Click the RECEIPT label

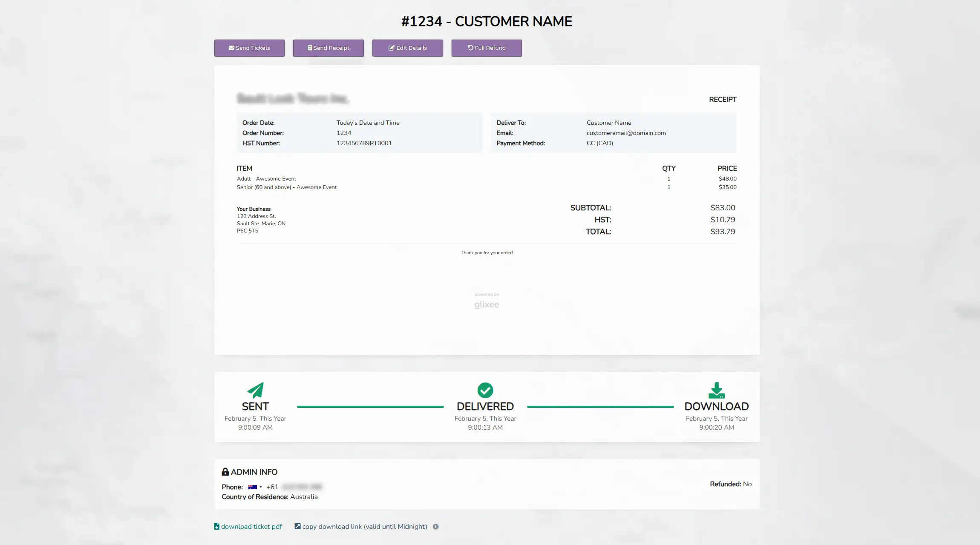coord(723,100)
